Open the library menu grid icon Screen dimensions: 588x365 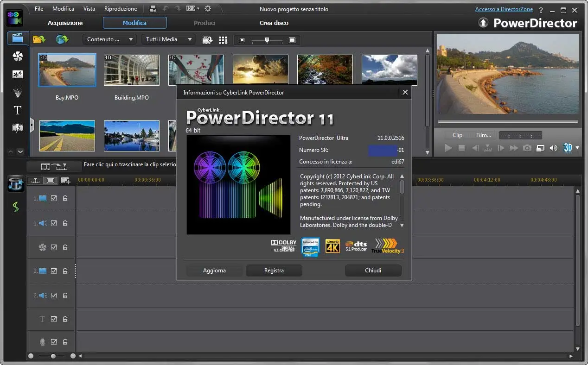pos(224,40)
